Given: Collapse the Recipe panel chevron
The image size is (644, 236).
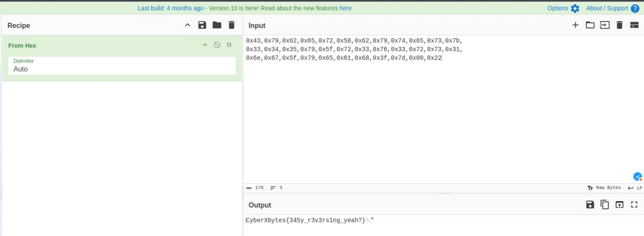Looking at the screenshot, I should (188, 25).
